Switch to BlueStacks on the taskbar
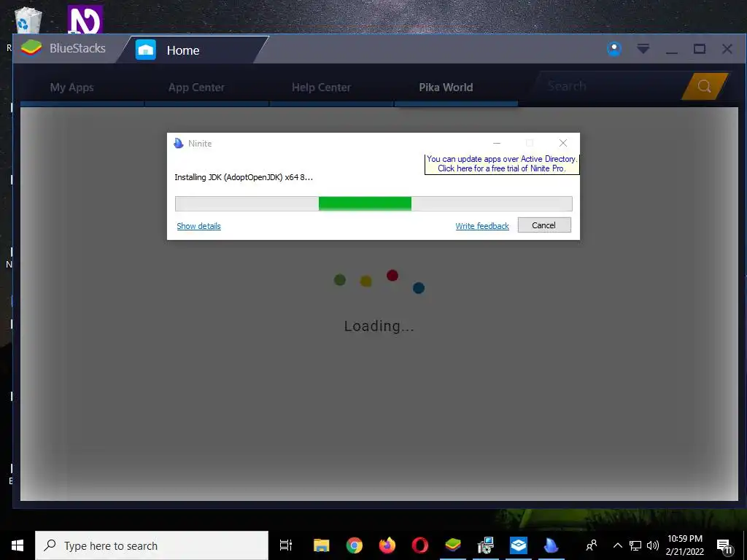Viewport: 747px width, 560px height. pyautogui.click(x=453, y=545)
